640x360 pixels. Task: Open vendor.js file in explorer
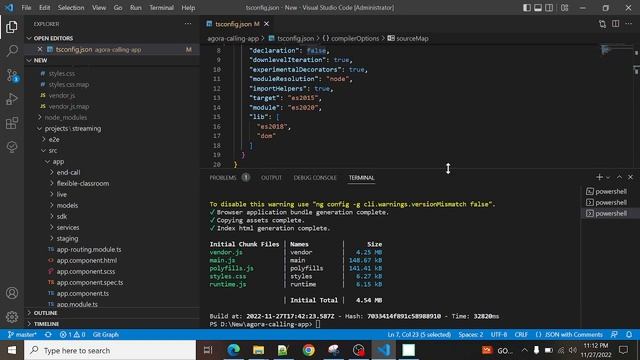(62, 96)
